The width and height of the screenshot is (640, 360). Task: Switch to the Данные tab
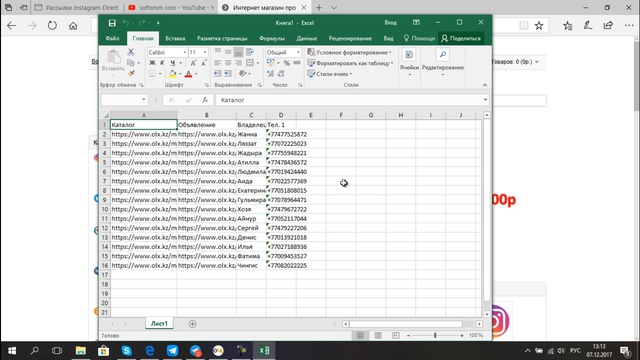(307, 38)
